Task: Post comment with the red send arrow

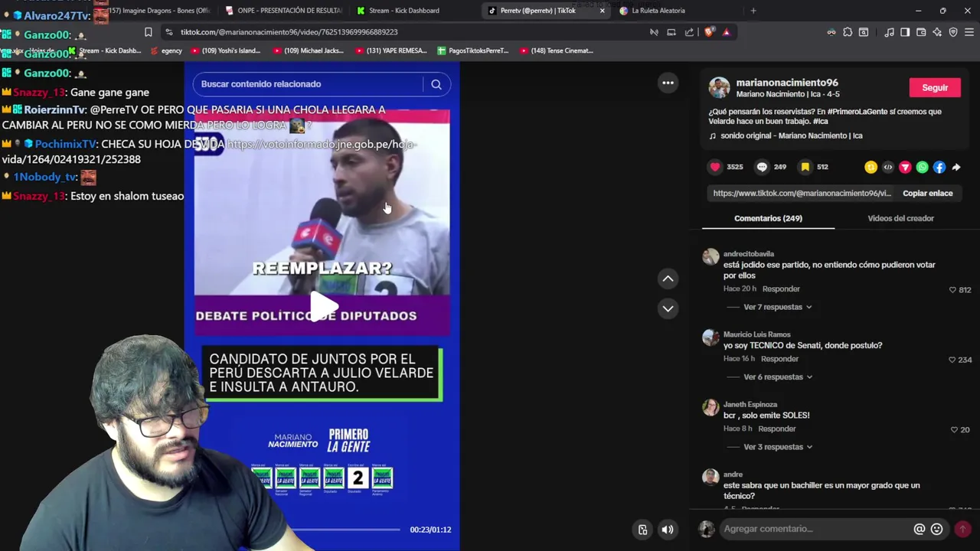Action: (962, 529)
